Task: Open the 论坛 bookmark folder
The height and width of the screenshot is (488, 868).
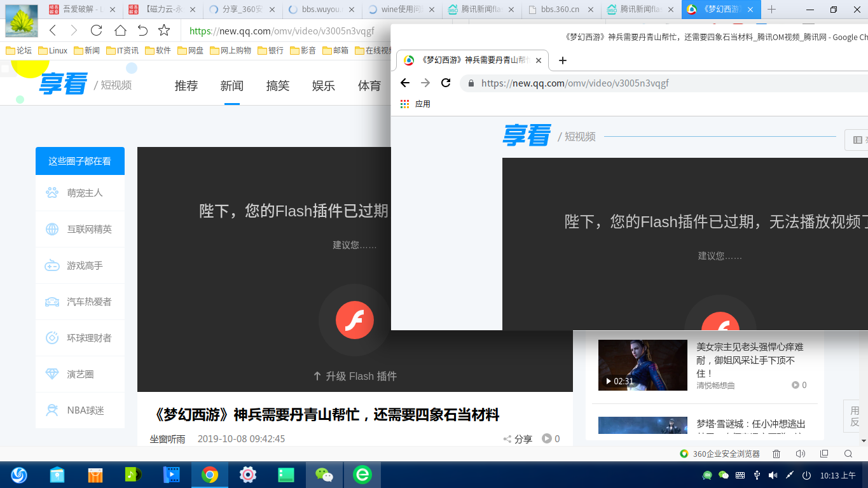Action: pos(18,50)
